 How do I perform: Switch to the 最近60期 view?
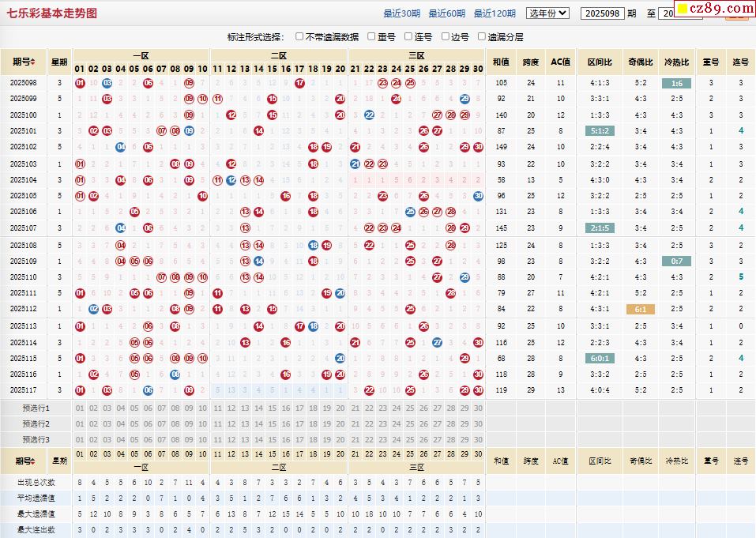[x=446, y=13]
